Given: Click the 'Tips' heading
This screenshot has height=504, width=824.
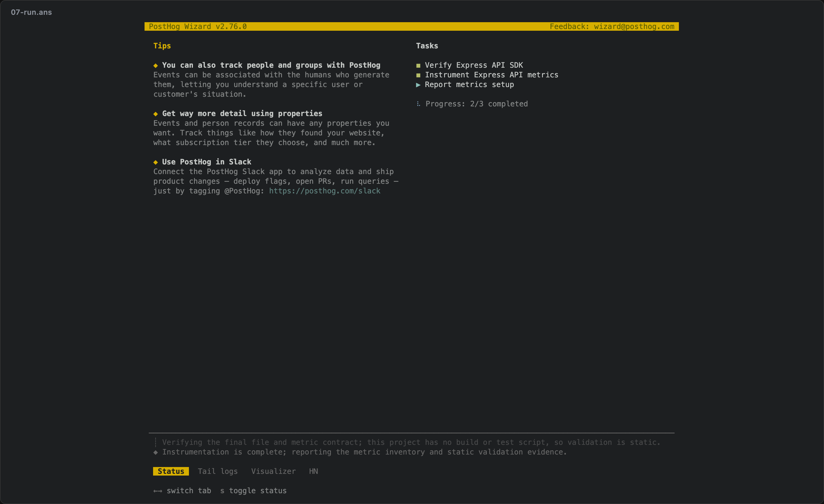Looking at the screenshot, I should click(162, 46).
